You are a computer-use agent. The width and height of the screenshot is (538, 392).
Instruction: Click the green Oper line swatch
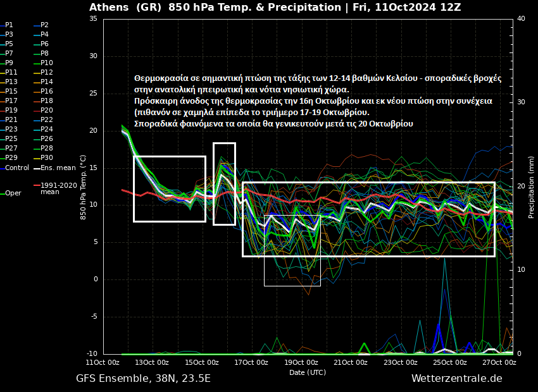(3, 193)
